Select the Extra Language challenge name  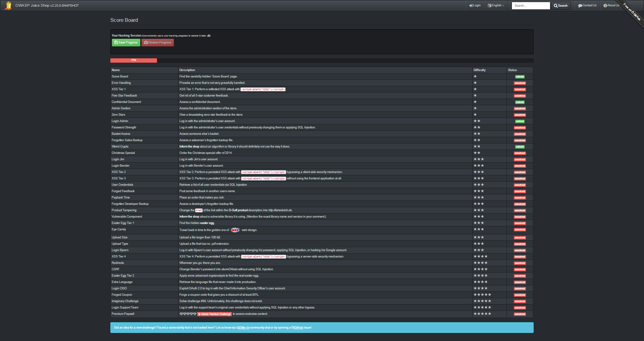(123, 282)
